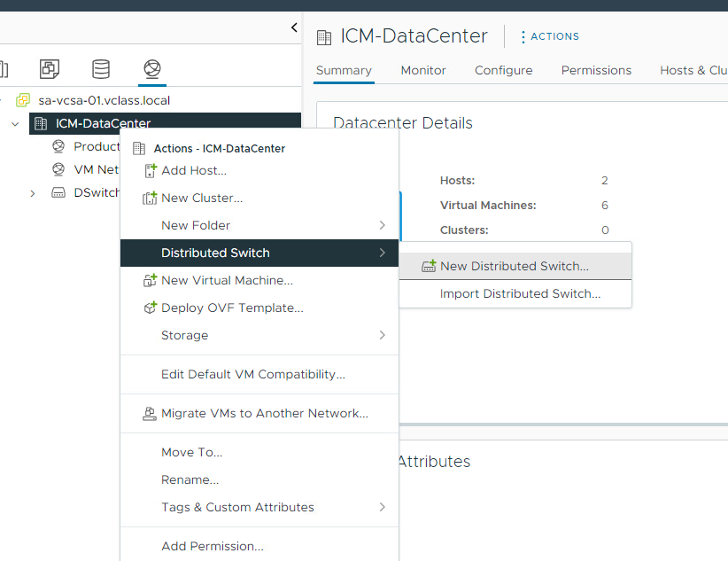Switch to the Summary tab

click(344, 70)
